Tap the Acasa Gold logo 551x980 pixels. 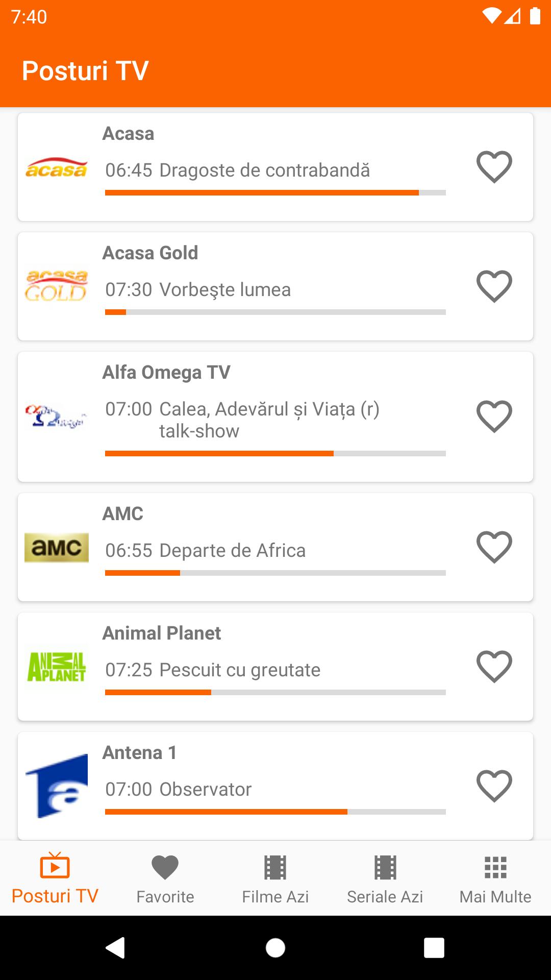56,286
